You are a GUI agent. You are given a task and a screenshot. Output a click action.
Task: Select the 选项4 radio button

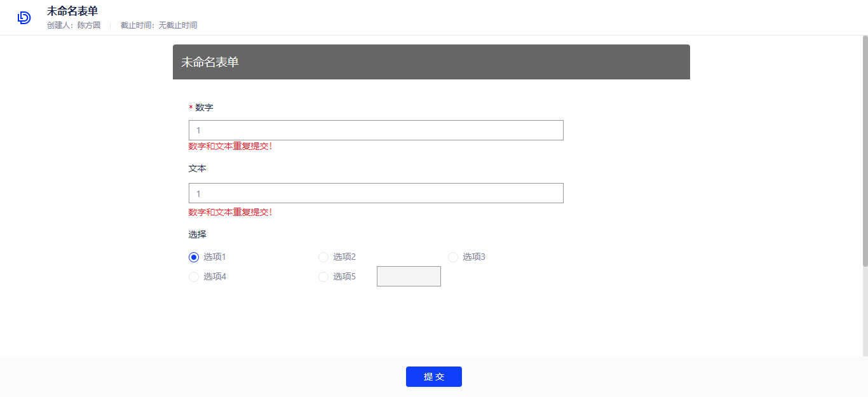click(x=194, y=276)
